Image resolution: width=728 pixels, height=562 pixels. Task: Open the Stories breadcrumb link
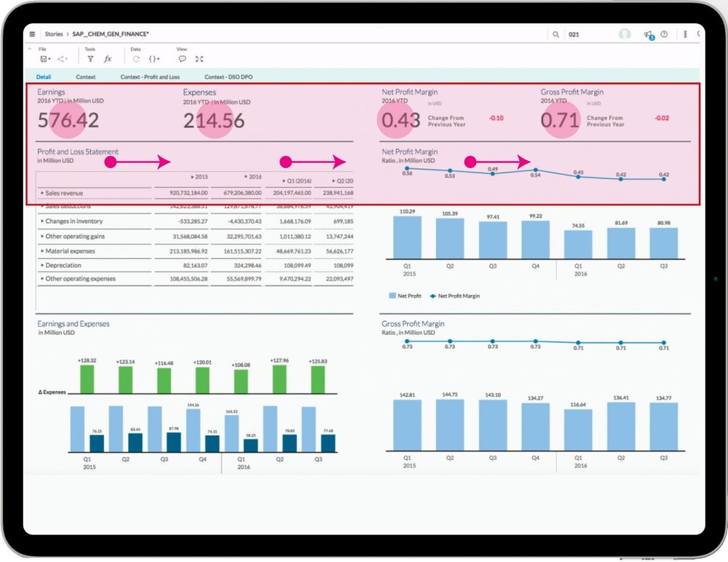tap(53, 33)
